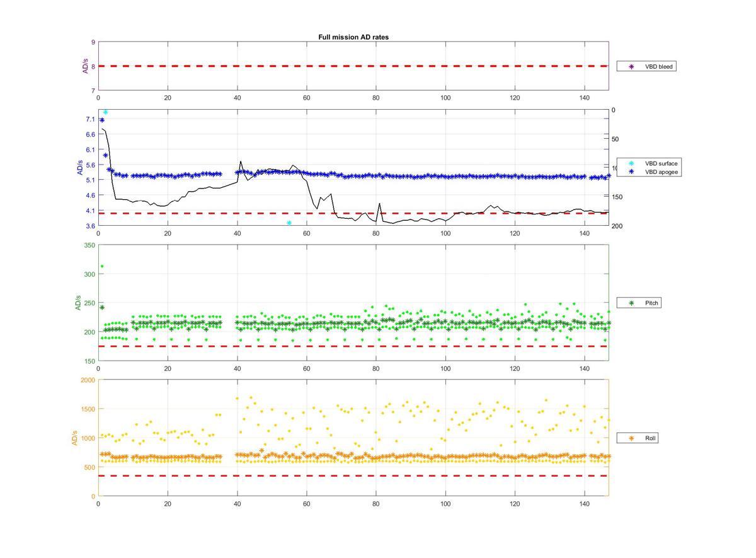Click the green asterisk marker in Pitch legend
This screenshot has height=558, width=756.
tap(631, 303)
